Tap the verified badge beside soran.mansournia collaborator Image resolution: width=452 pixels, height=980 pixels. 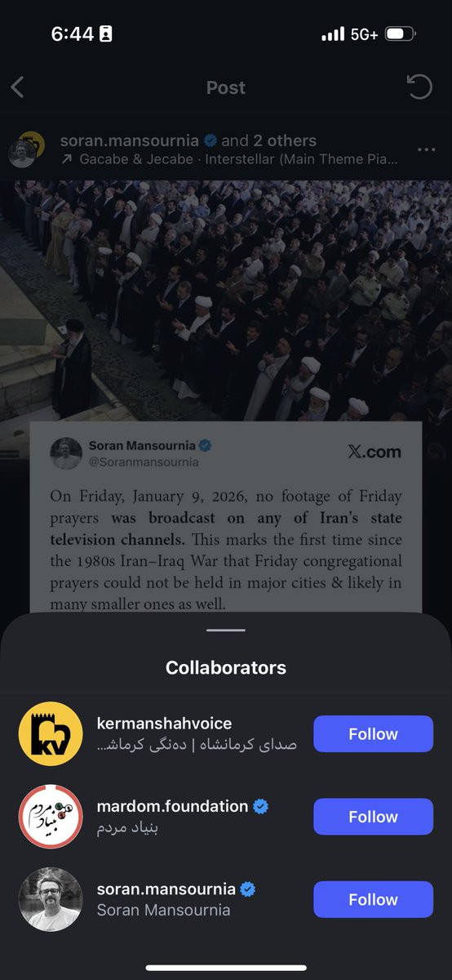pyautogui.click(x=248, y=889)
